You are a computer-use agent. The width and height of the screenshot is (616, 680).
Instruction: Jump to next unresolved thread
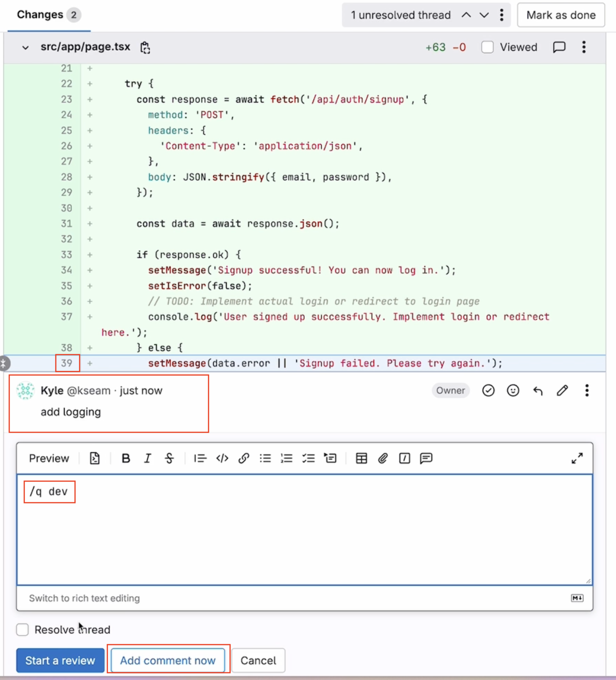[484, 15]
